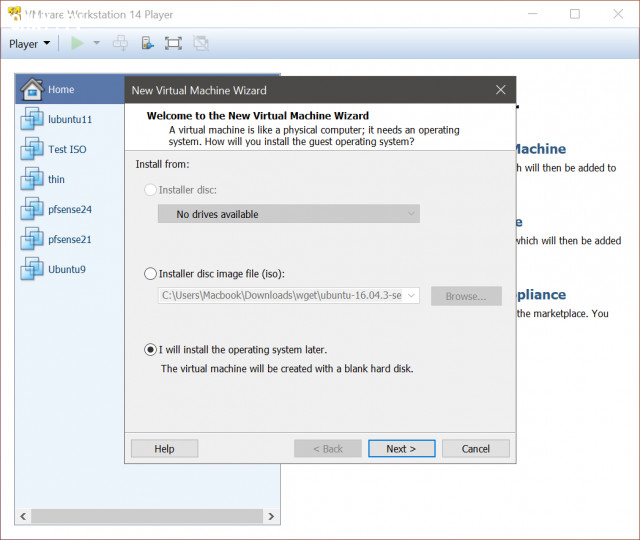Choose Installer disc image file (iso) option
The width and height of the screenshot is (640, 540).
150,273
